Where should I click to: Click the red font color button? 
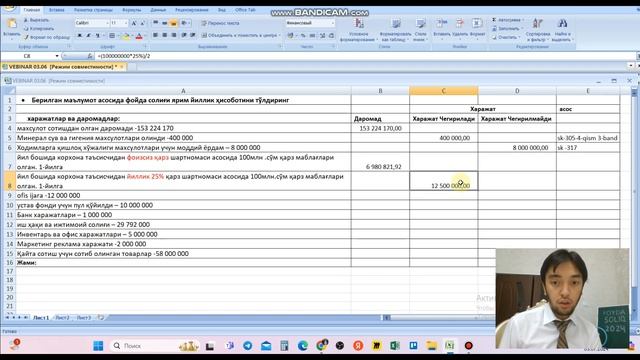pyautogui.click(x=139, y=36)
